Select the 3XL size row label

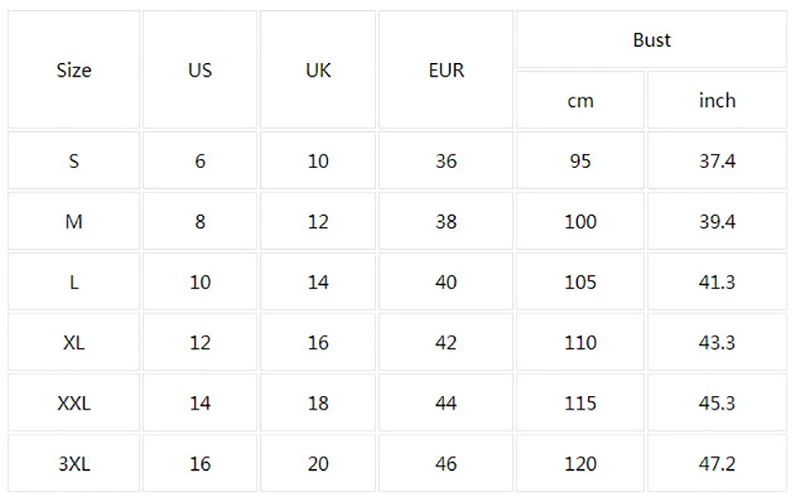pos(74,464)
